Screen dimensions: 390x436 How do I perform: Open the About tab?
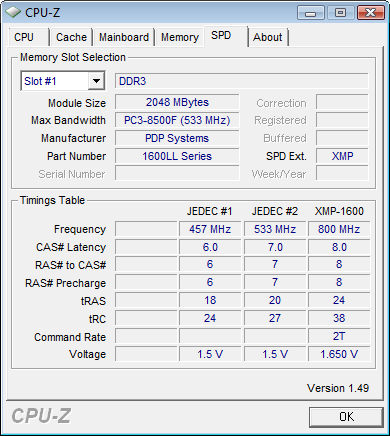267,37
